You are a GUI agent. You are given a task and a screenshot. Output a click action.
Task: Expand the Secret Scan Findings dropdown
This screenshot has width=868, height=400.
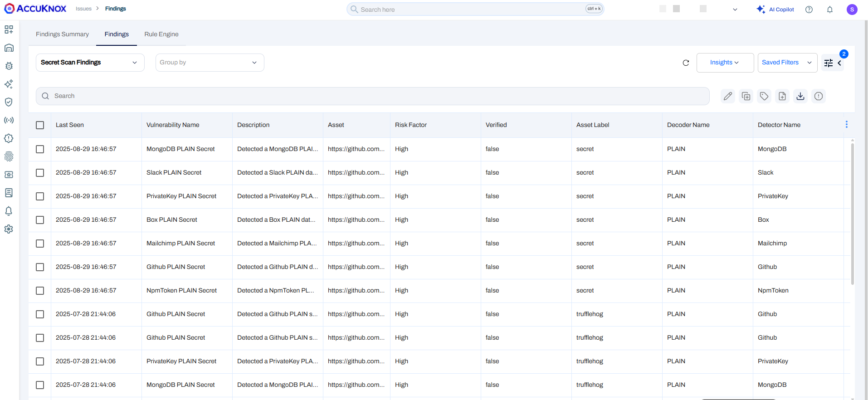[90, 63]
